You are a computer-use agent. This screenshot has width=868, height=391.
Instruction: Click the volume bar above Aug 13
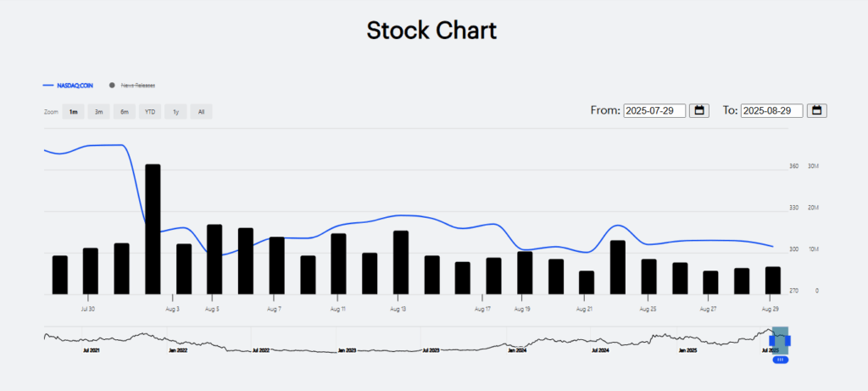click(x=401, y=263)
